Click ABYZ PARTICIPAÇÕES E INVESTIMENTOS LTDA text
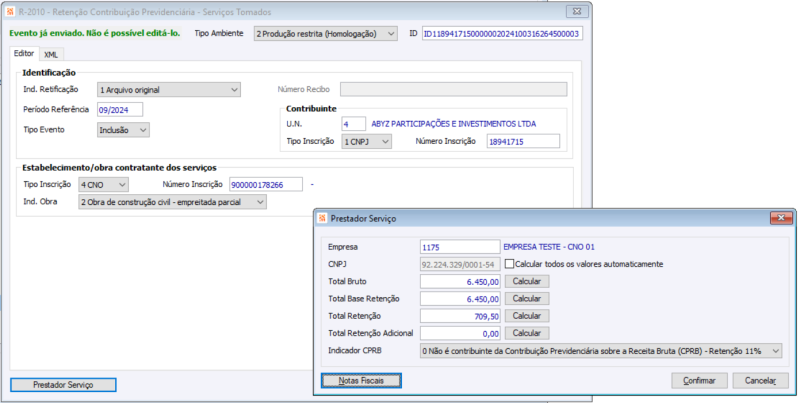800x403 pixels. (454, 123)
